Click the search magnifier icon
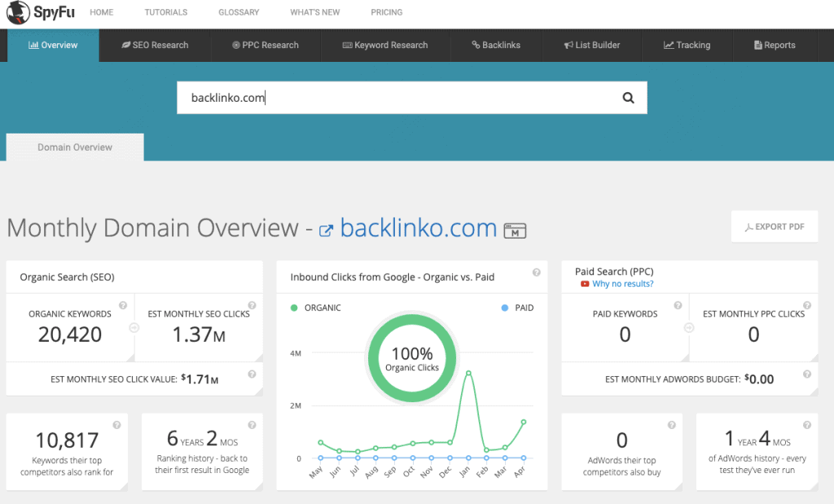This screenshot has width=834, height=504. 628,98
